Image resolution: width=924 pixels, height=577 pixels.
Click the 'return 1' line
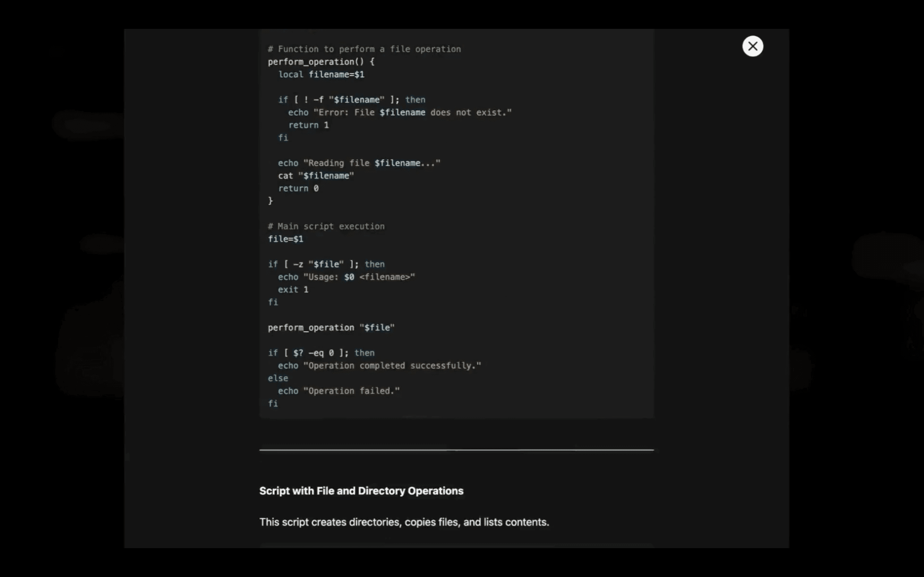click(x=308, y=125)
